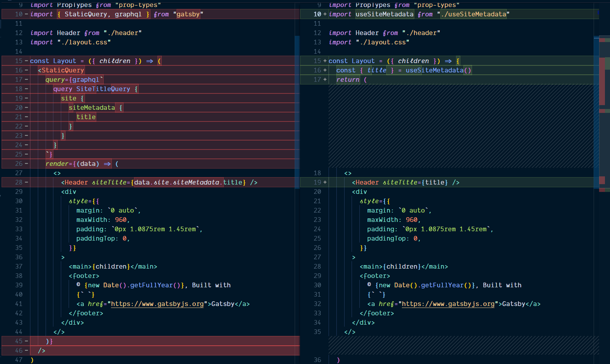Place cursor on the useSiteMetadata import path
Image resolution: width=610 pixels, height=364 pixels.
click(x=474, y=14)
